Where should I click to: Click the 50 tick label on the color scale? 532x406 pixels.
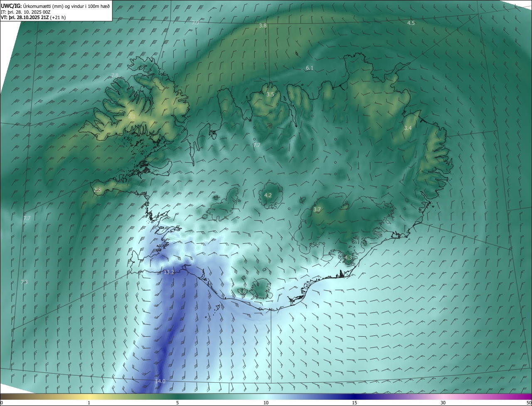pos(529,403)
